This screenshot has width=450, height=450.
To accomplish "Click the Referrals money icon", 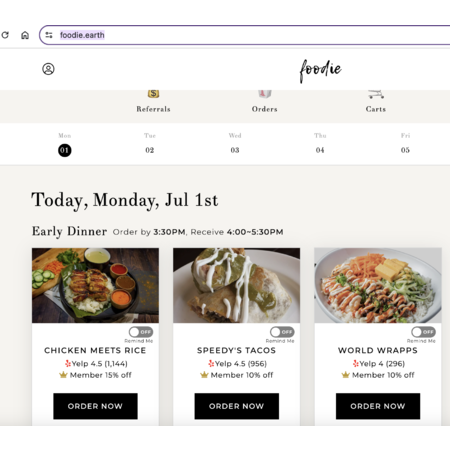I will coord(153,94).
